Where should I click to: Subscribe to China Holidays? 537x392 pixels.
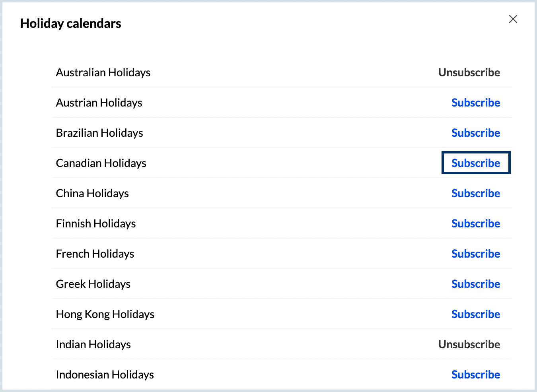point(475,193)
